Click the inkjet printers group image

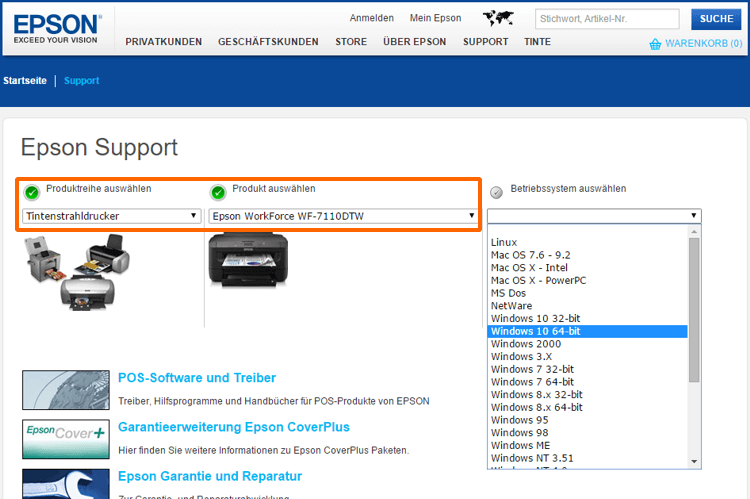click(77, 272)
